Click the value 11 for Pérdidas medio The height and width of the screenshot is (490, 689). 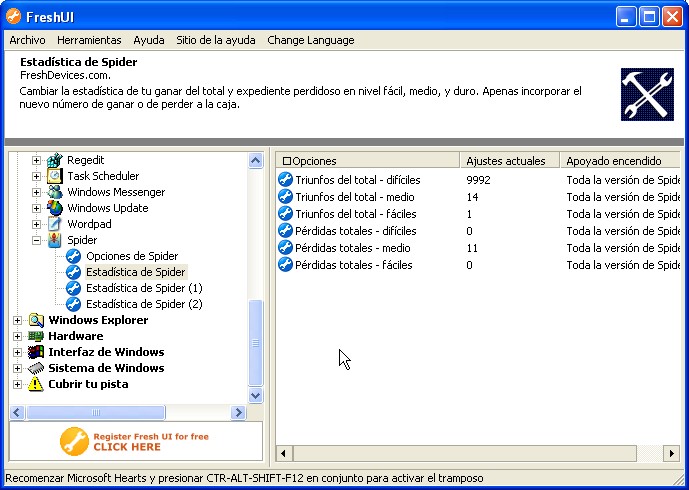pos(472,248)
